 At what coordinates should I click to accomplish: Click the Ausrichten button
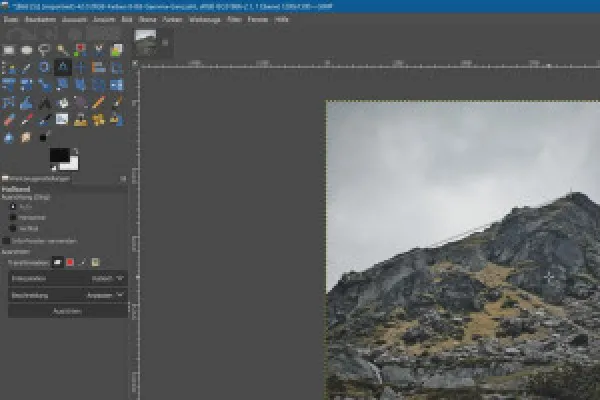coord(68,311)
